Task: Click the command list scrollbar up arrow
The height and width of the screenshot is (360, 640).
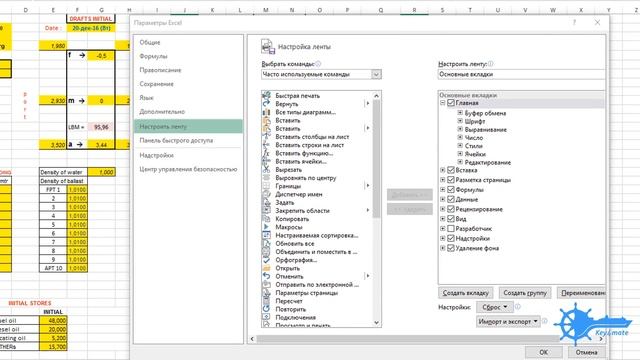Action: tap(376, 96)
